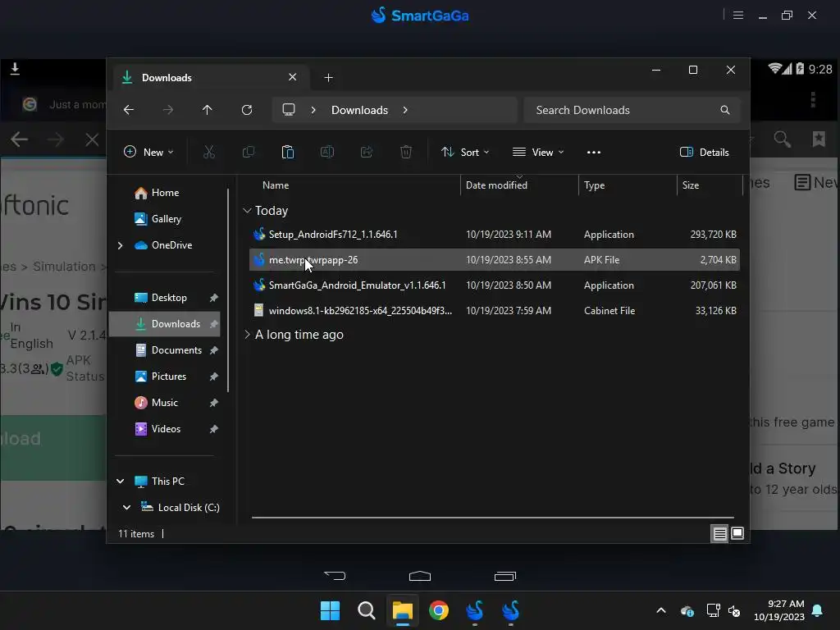
Task: Click the Search Downloads field
Action: pos(632,110)
